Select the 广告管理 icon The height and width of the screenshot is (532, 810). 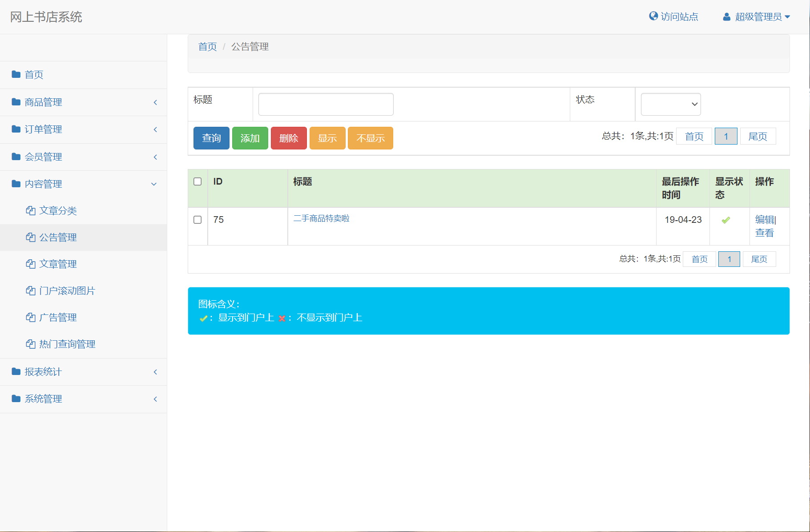point(30,317)
